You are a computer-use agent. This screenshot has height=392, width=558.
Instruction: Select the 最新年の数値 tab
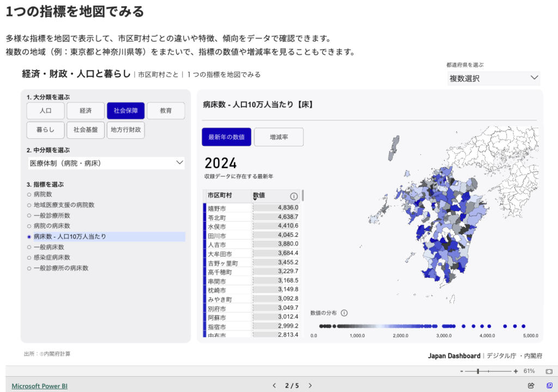[x=226, y=137]
